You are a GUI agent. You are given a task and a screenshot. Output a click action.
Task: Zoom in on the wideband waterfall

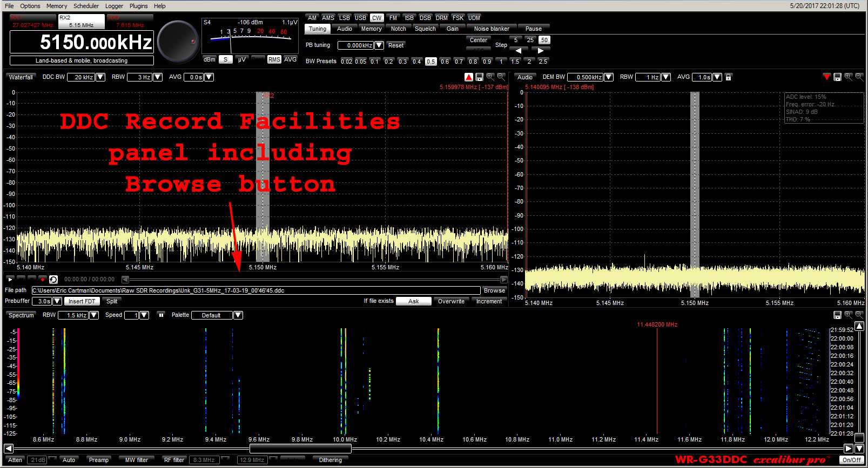click(849, 315)
